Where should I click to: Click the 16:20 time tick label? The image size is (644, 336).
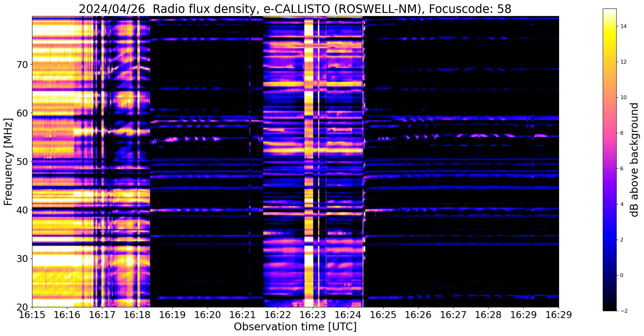coord(208,315)
